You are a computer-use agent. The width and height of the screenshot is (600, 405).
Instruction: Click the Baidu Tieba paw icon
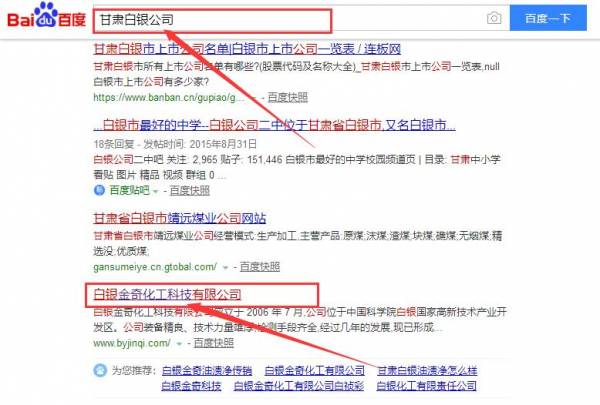pos(98,189)
